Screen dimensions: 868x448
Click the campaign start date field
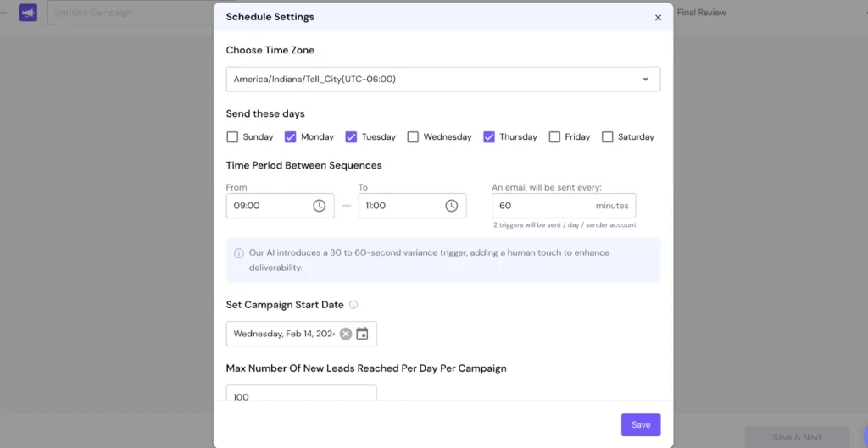click(x=302, y=334)
